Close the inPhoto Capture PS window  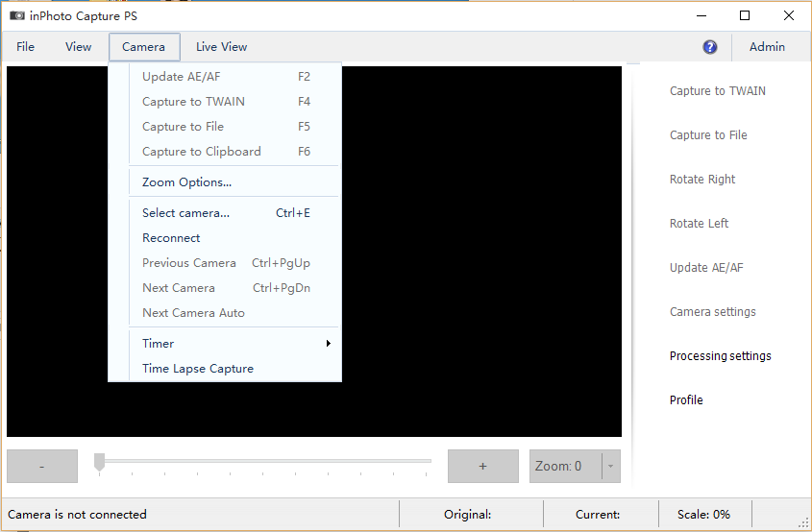789,15
